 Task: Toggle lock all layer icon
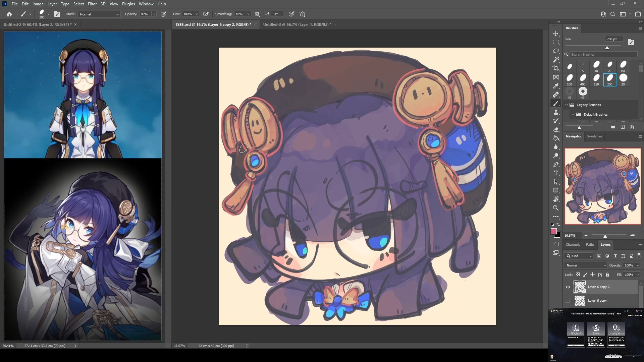[607, 275]
